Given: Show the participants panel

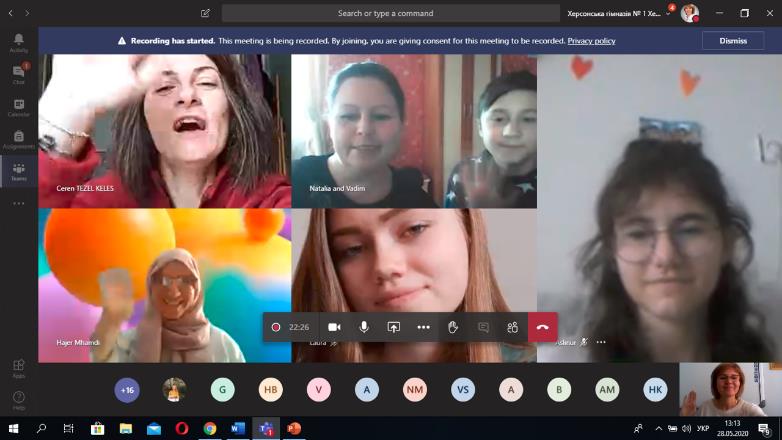Looking at the screenshot, I should point(512,327).
